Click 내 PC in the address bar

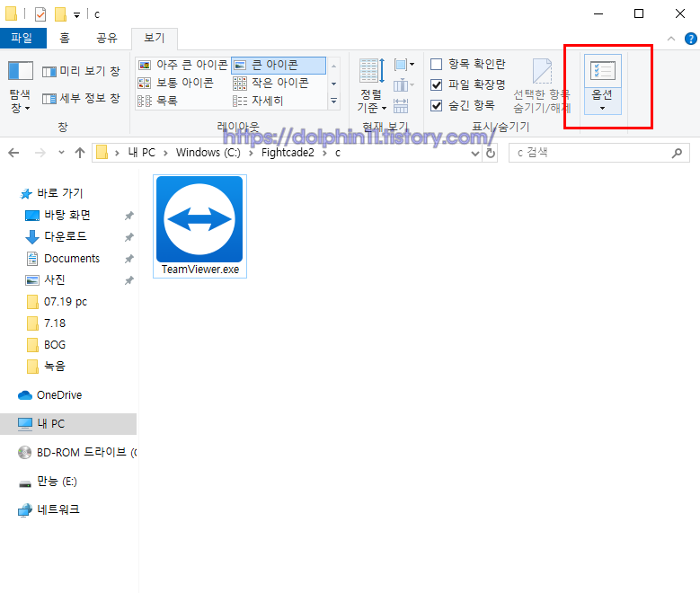(141, 153)
